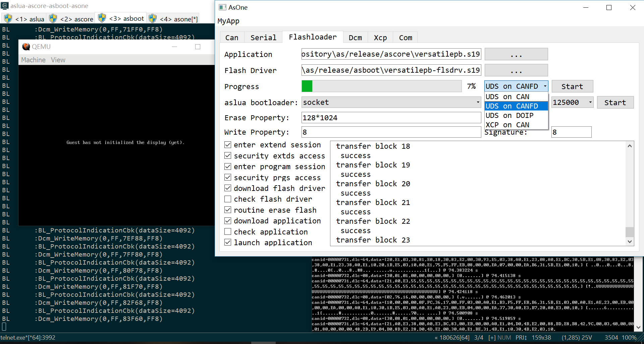Open the Xcp tab
Image resolution: width=644 pixels, height=344 pixels.
(380, 38)
